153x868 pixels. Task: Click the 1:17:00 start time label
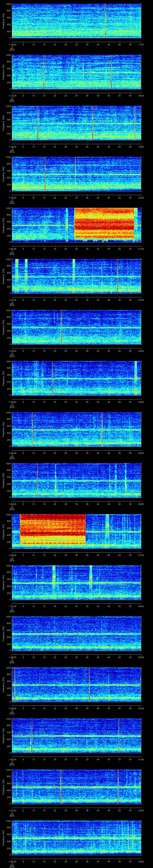coord(12,96)
